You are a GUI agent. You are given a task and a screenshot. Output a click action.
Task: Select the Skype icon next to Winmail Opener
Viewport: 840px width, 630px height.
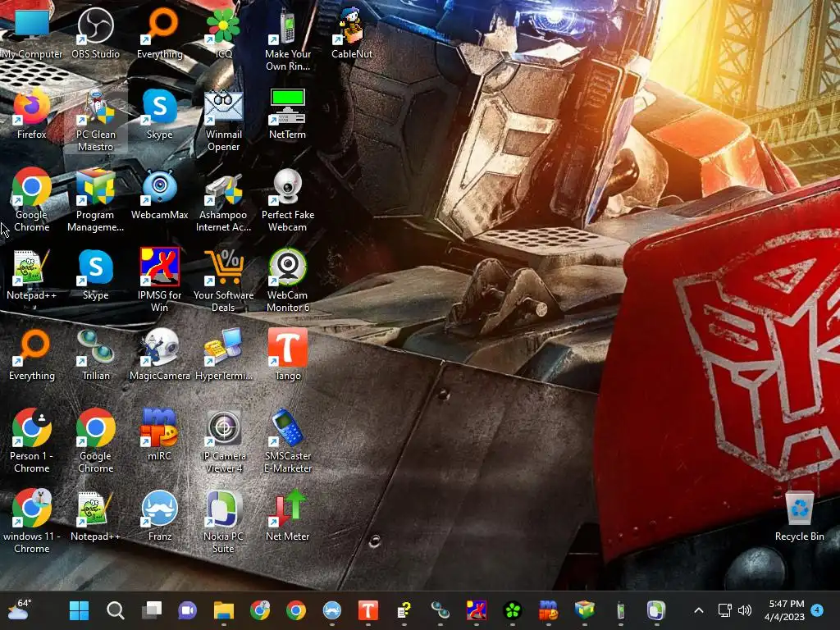pos(160,113)
